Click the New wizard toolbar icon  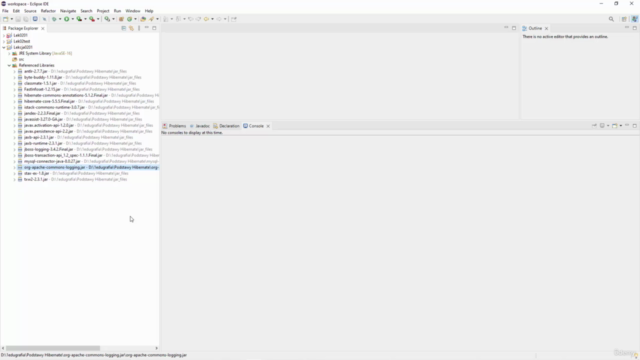click(x=6, y=19)
